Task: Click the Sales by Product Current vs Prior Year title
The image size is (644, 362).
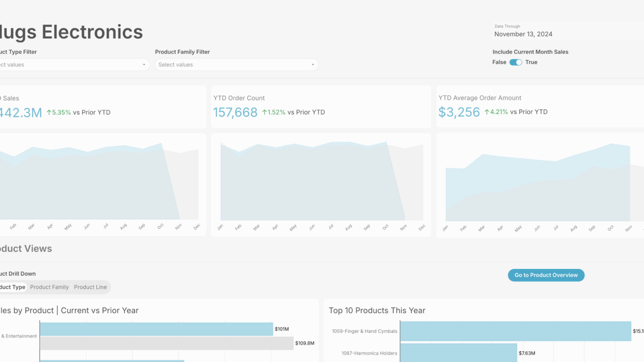Action: click(69, 310)
